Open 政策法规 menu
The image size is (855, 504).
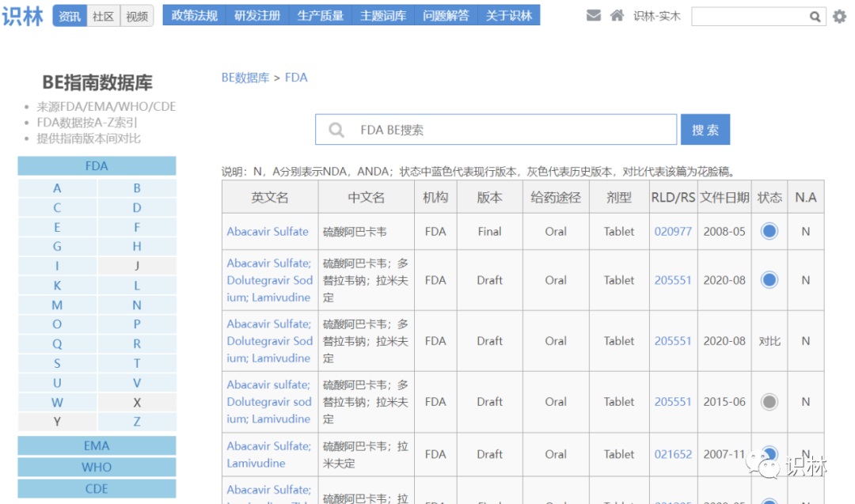(x=195, y=15)
